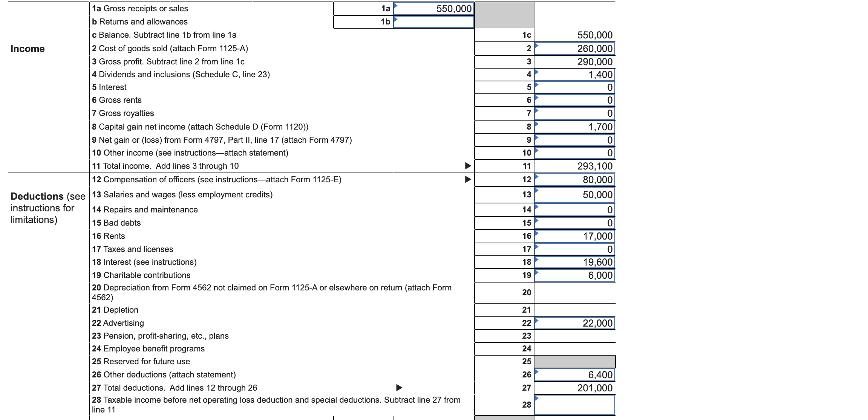
Task: Select the total deductions cell 201,000
Action: point(574,388)
